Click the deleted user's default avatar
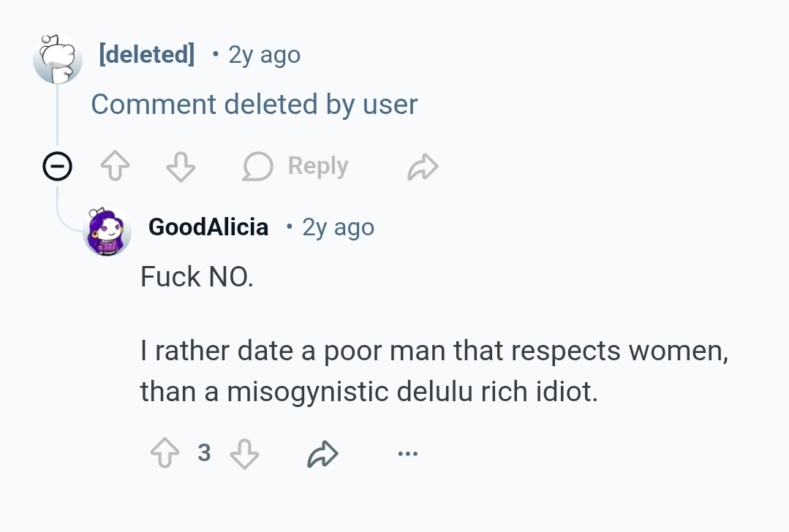This screenshot has height=532, width=789. click(58, 58)
